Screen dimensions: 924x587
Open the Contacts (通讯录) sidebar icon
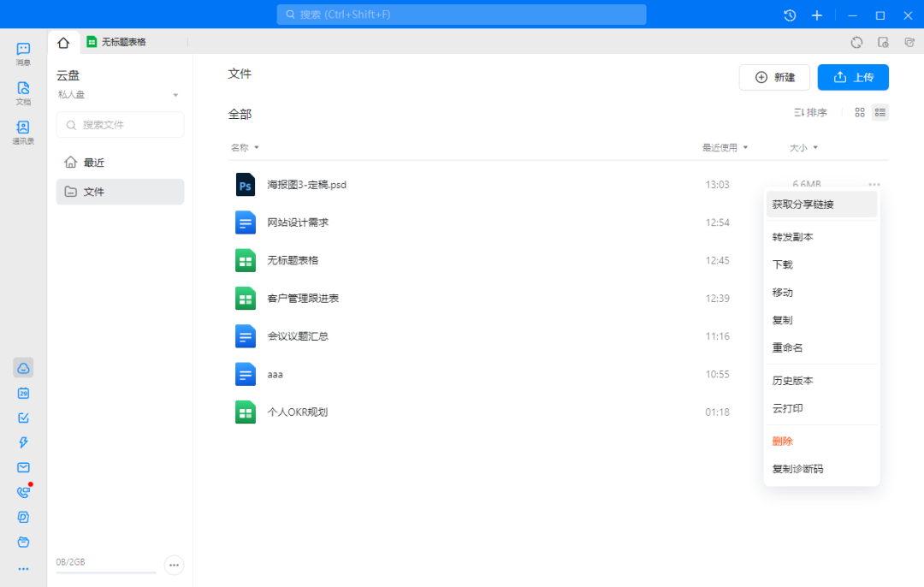pyautogui.click(x=23, y=133)
